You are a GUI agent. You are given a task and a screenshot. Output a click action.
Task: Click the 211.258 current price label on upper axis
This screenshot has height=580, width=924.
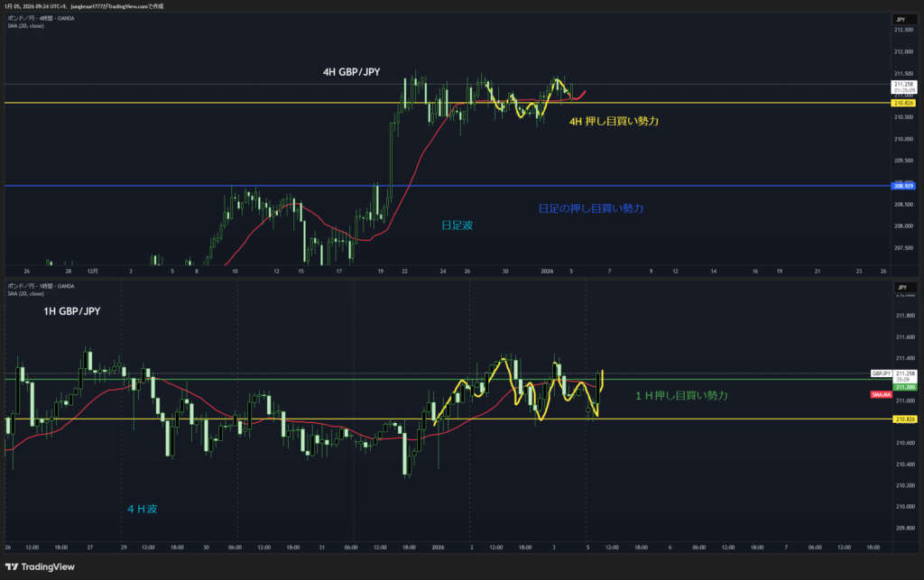point(904,84)
